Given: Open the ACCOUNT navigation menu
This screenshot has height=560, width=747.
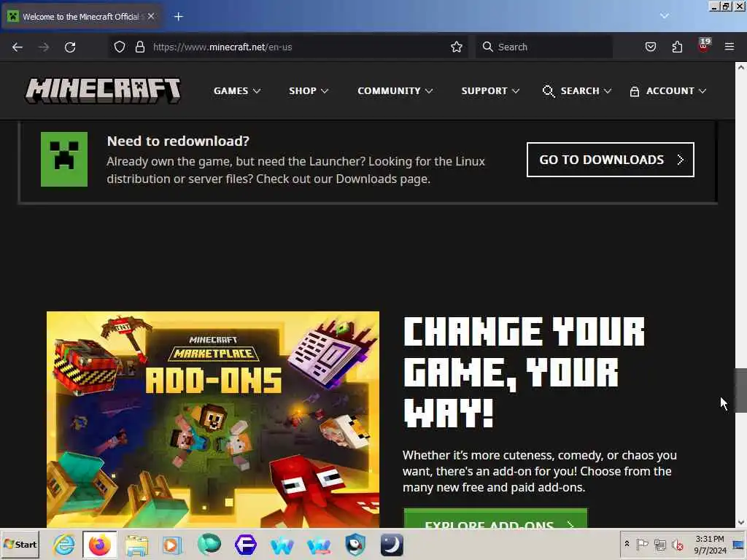Looking at the screenshot, I should (668, 91).
